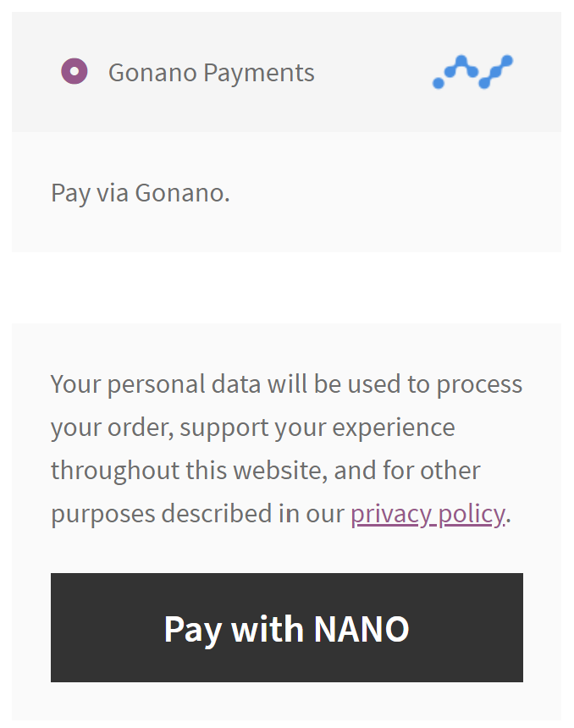This screenshot has width=574, height=728.
Task: Open the privacy policy link
Action: tap(428, 514)
